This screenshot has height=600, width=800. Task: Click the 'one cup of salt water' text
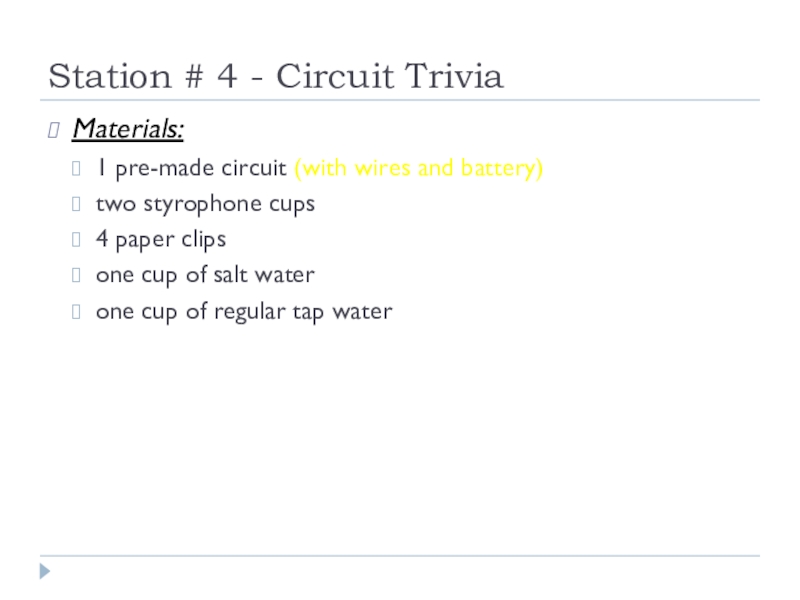coord(205,275)
